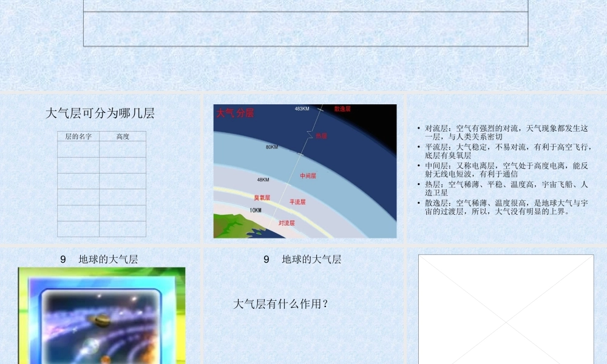This screenshot has height=364, width=607.
Task: Select the heading 大气层可分为哪几层
Action: (99, 113)
